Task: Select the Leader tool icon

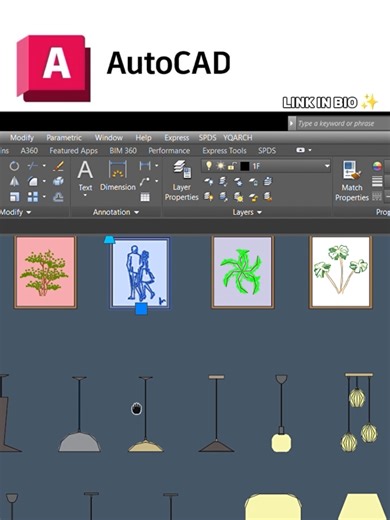Action: click(145, 181)
